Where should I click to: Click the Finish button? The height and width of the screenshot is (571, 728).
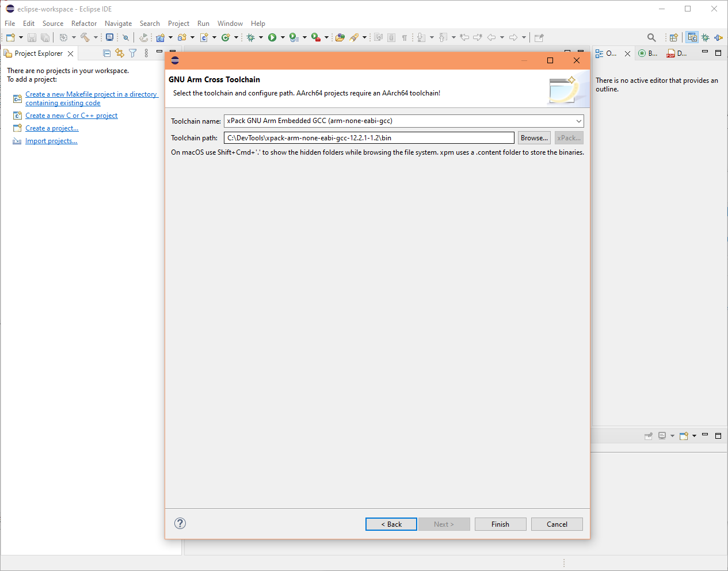500,524
